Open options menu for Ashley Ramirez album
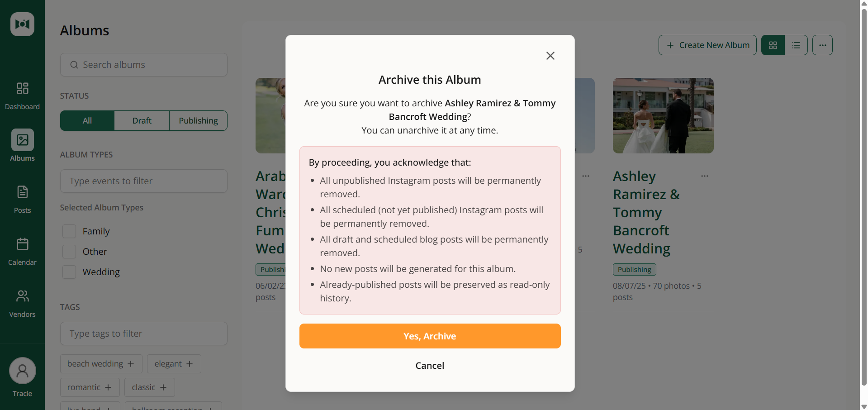Viewport: 868px width, 410px height. (704, 176)
